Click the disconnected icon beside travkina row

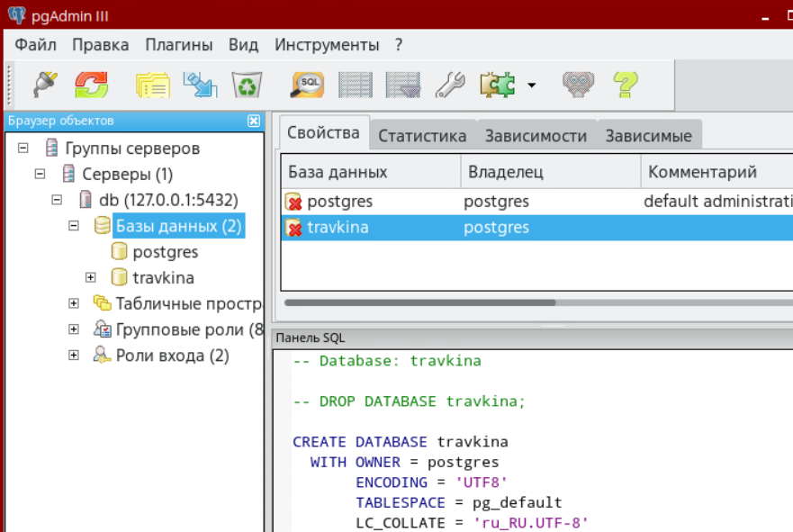click(x=293, y=228)
